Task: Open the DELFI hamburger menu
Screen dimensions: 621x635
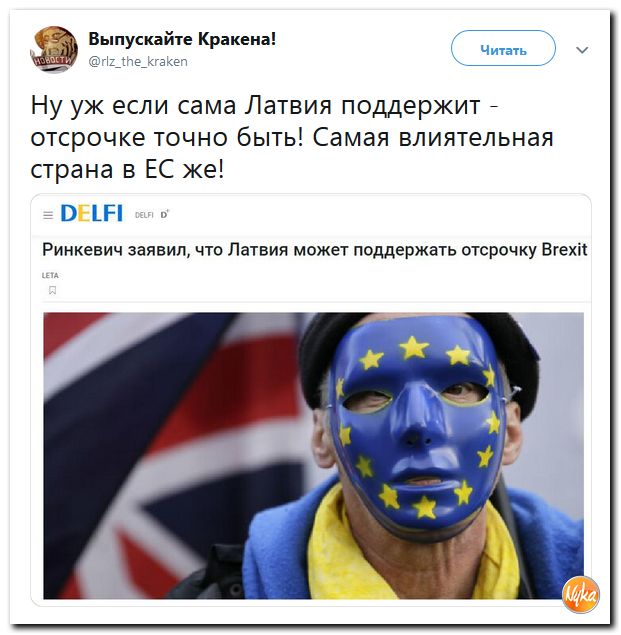Action: (x=48, y=215)
